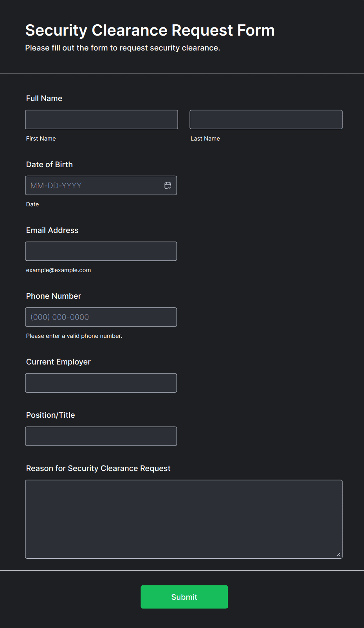Select the phone number field with (000) 000-0000

(x=101, y=317)
